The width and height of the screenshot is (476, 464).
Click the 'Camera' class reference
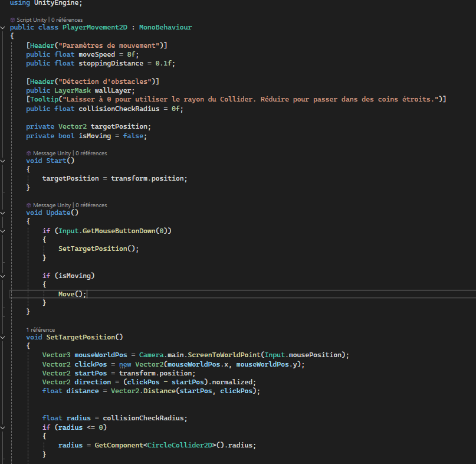[151, 355]
